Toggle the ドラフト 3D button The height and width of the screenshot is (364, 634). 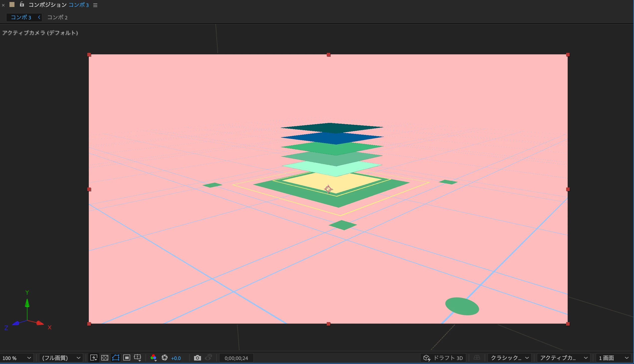coord(443,358)
